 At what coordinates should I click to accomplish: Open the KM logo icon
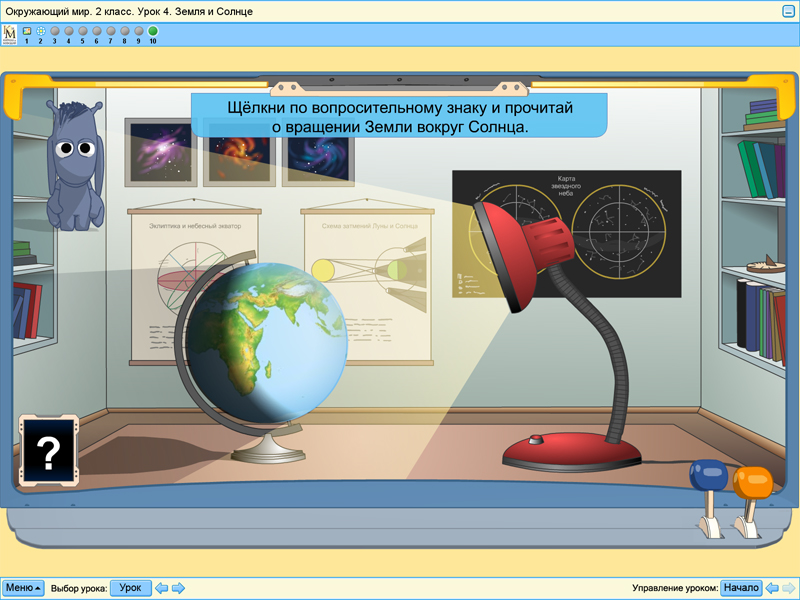[x=10, y=34]
